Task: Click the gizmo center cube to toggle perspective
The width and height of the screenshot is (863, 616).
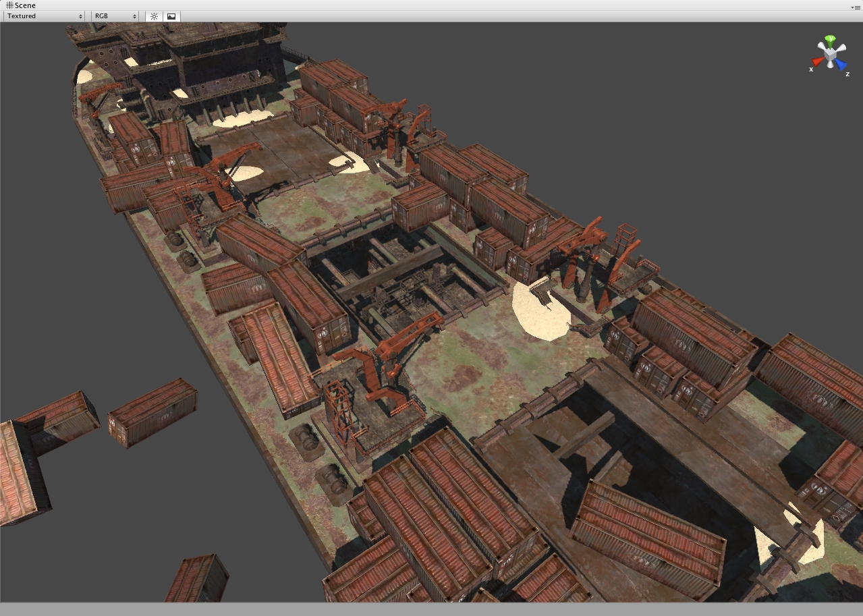Action: pos(830,53)
